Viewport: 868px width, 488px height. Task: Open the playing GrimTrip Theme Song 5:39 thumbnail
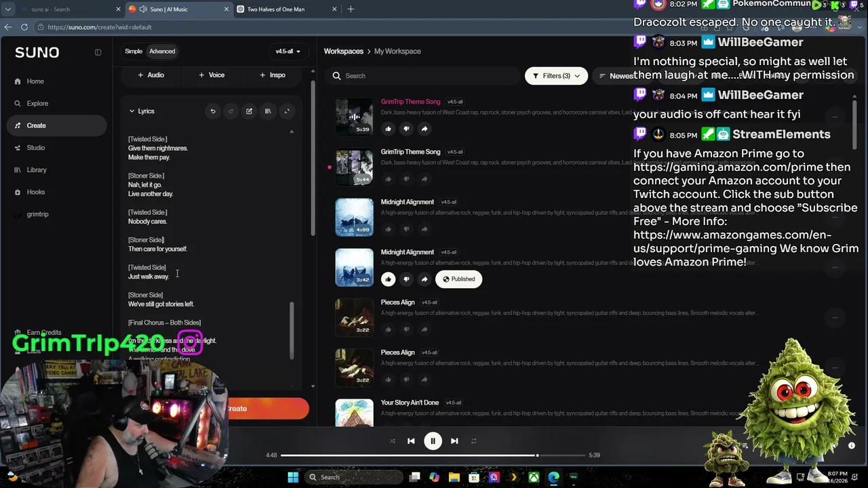tap(354, 117)
